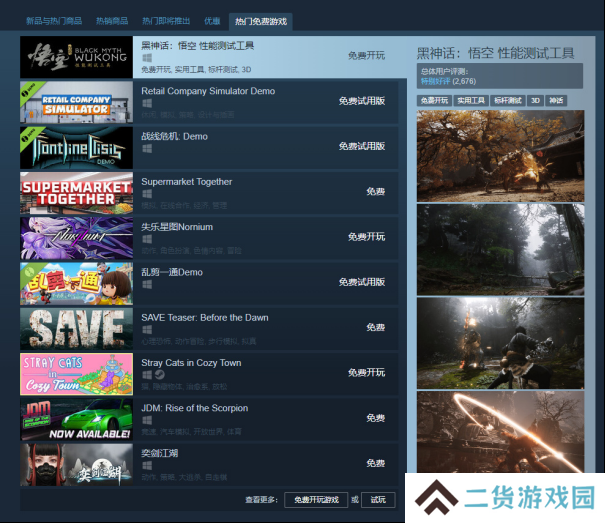Open 乱剪一通Demo title
The height and width of the screenshot is (523, 605).
click(172, 272)
